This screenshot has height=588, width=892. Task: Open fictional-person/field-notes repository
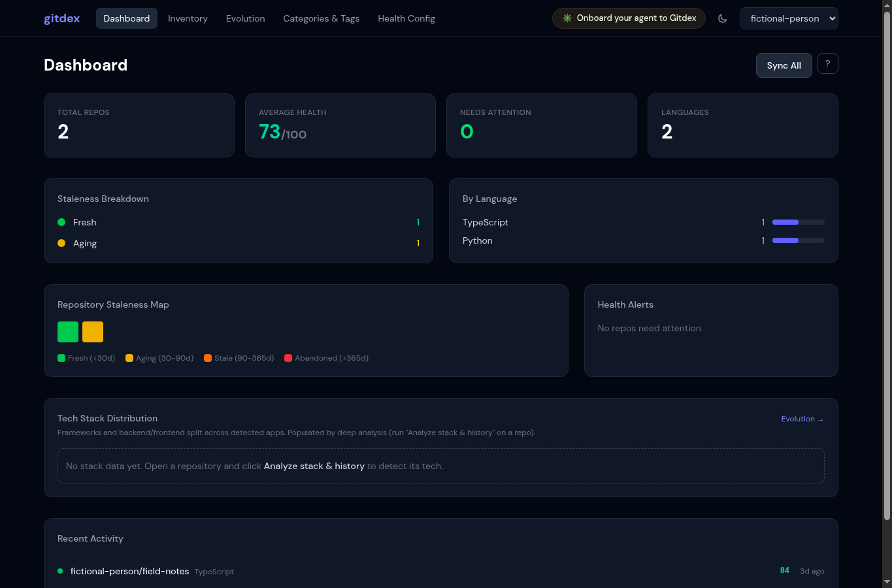click(x=129, y=571)
